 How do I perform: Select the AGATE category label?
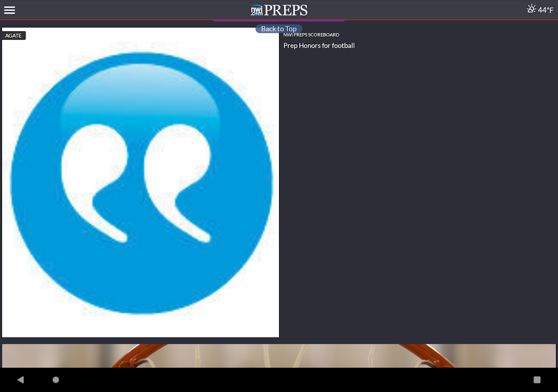pos(14,36)
